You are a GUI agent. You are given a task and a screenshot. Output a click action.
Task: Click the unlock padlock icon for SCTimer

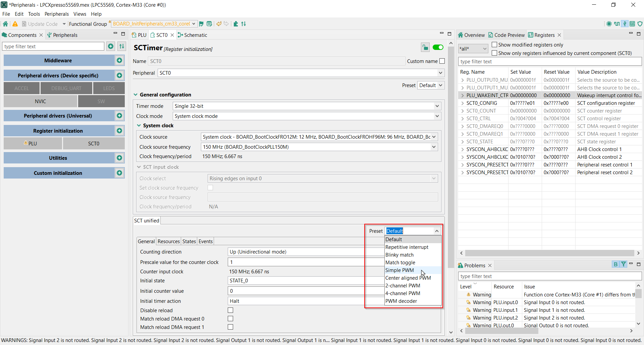click(425, 48)
